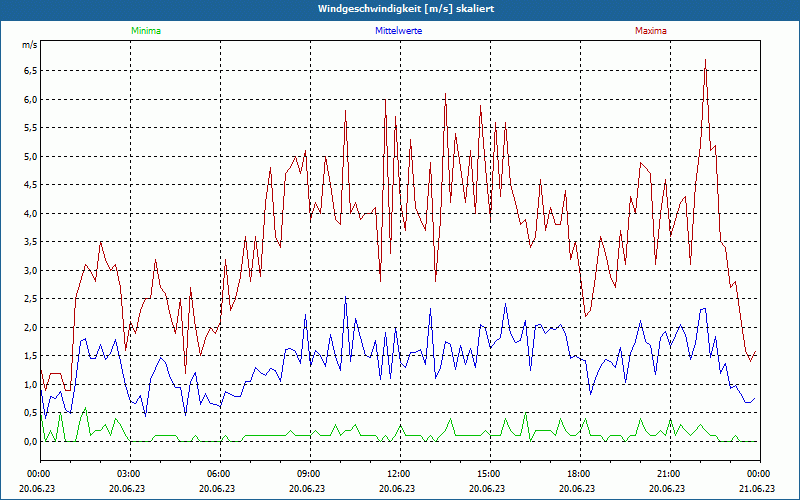This screenshot has width=800, height=500.
Task: Select the green 'Minima' legend label
Action: [146, 31]
